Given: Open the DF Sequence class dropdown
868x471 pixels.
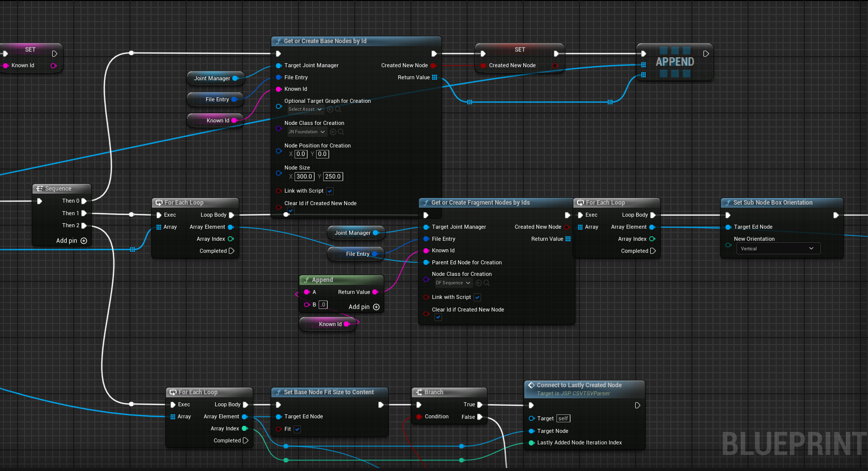Looking at the screenshot, I should [x=453, y=283].
